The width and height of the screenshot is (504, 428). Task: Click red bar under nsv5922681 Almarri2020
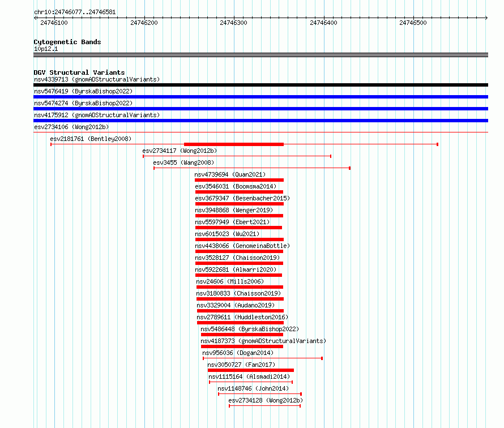[x=238, y=275]
